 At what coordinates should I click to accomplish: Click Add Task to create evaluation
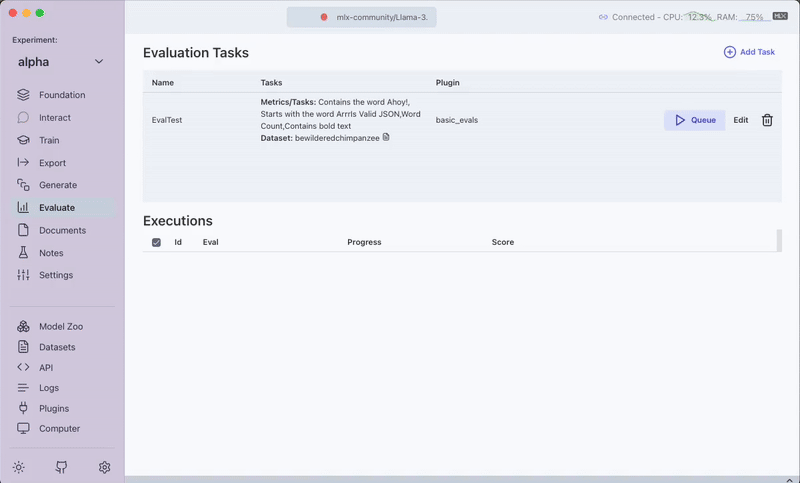pos(749,52)
